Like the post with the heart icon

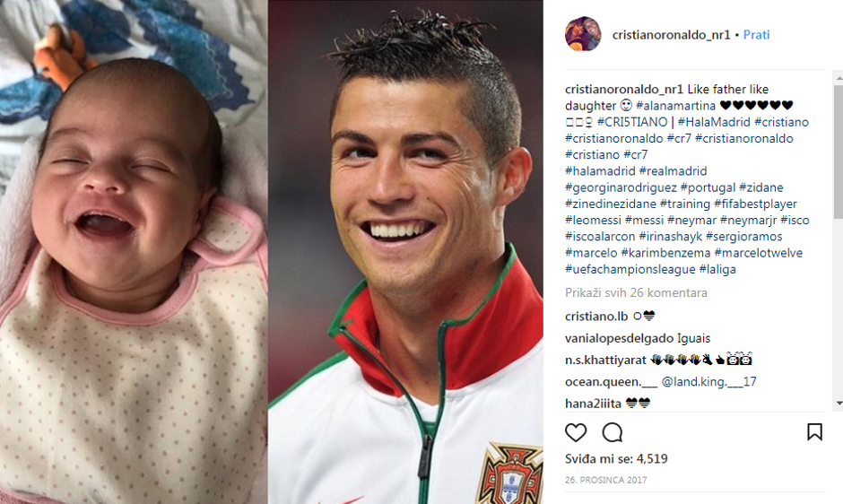(575, 432)
